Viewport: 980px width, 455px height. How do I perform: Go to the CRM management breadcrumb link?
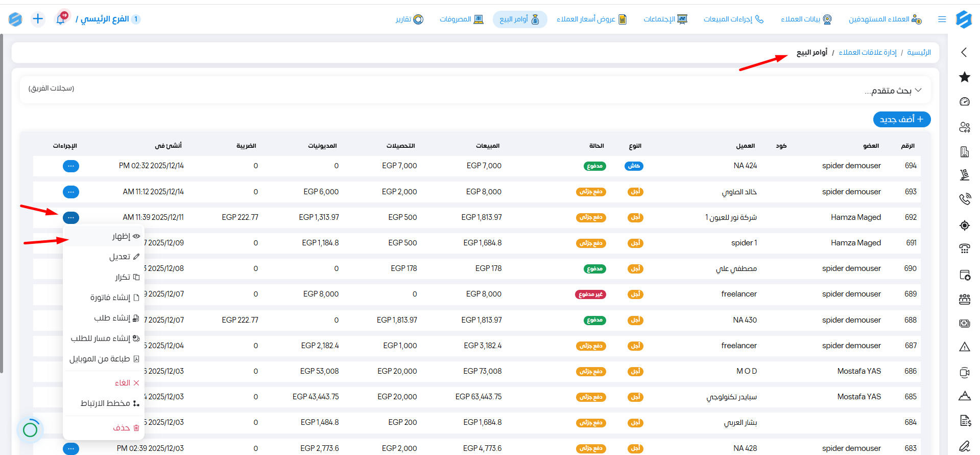(x=867, y=53)
